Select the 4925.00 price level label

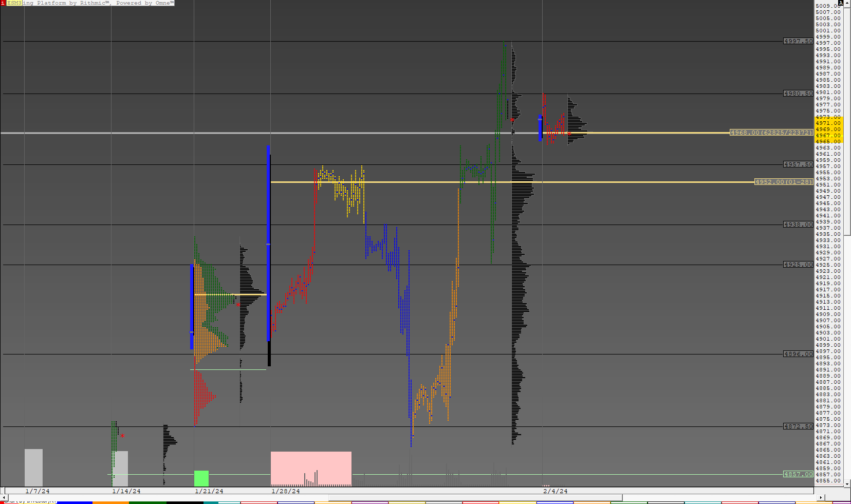click(798, 265)
